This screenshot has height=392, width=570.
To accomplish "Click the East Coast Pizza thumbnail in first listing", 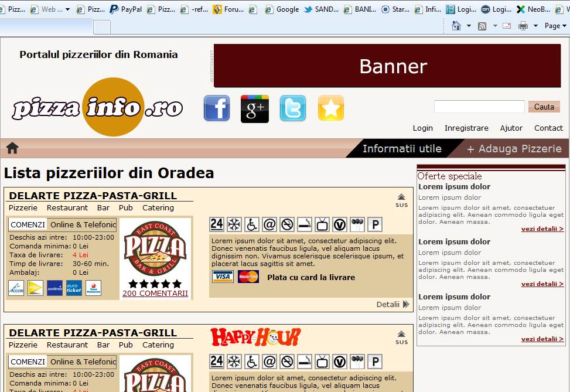I will point(155,248).
